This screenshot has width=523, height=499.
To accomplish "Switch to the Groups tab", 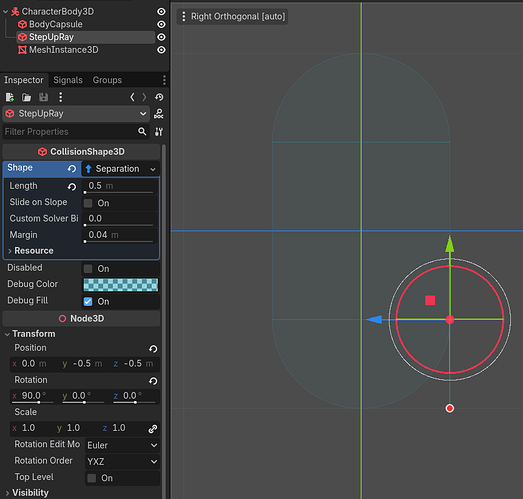I will pos(107,80).
